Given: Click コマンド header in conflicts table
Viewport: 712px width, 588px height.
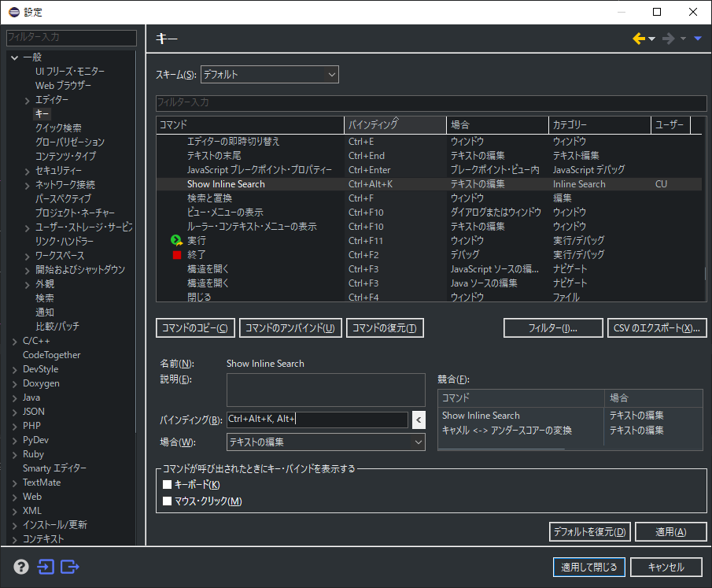Looking at the screenshot, I should [x=521, y=398].
